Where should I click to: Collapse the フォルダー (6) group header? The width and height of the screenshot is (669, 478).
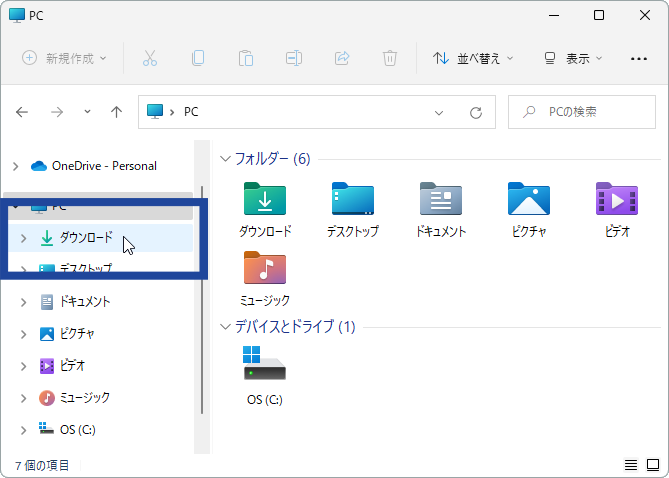coord(226,159)
